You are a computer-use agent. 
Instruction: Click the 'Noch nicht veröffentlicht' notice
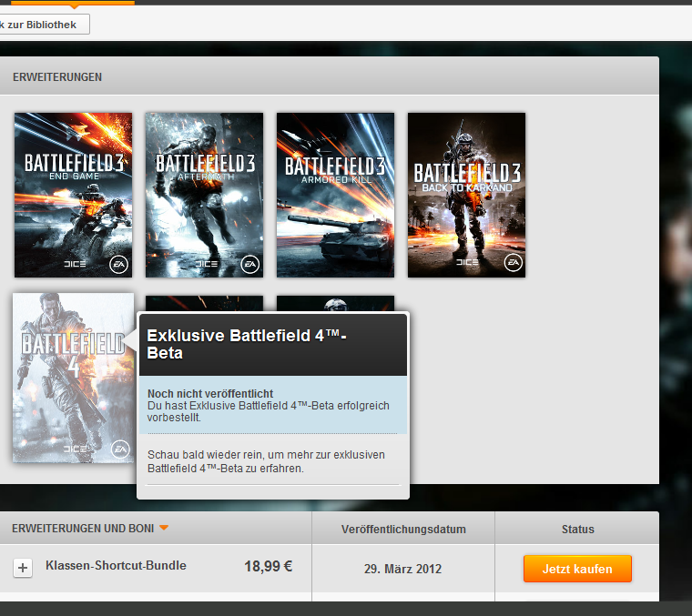(x=210, y=393)
